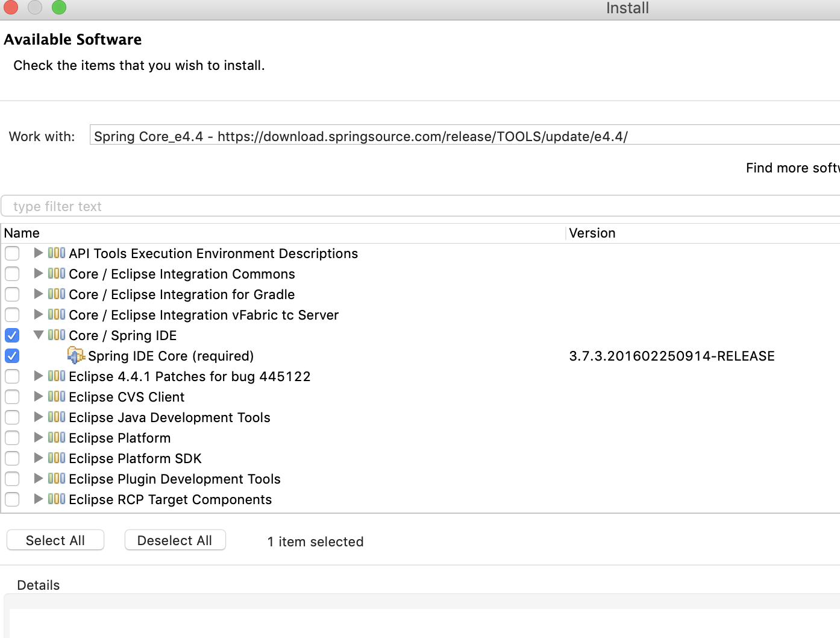Check API Tools Execution Environment Descriptions checkbox
Viewport: 840px width, 638px height.
pos(12,253)
